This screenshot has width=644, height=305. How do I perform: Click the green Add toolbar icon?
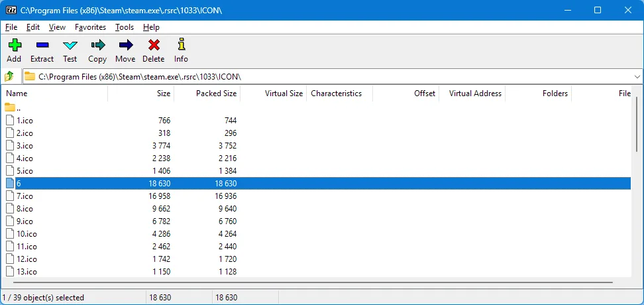pyautogui.click(x=14, y=50)
